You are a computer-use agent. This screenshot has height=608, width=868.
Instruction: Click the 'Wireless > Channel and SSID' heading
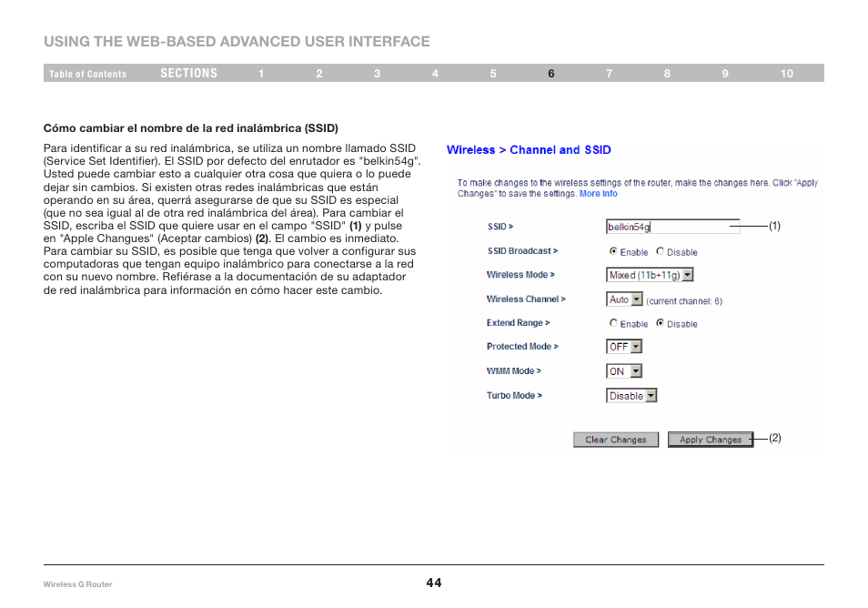pos(529,150)
